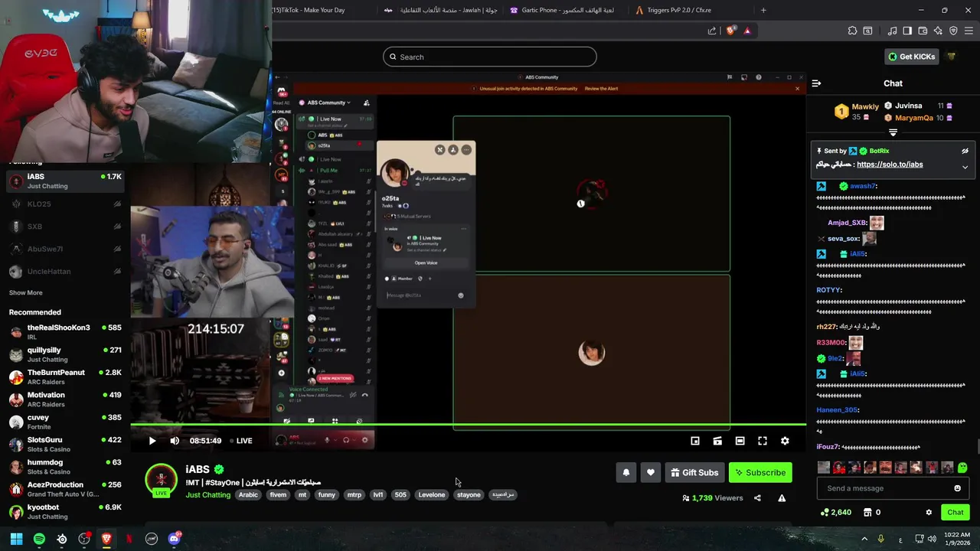Hide the pinned BotRix message

point(965,152)
